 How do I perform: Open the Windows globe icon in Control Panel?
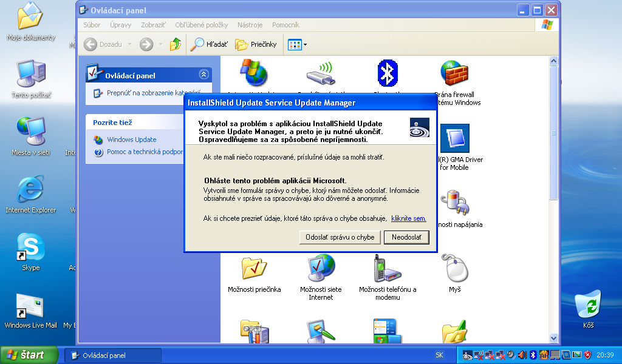point(254,73)
